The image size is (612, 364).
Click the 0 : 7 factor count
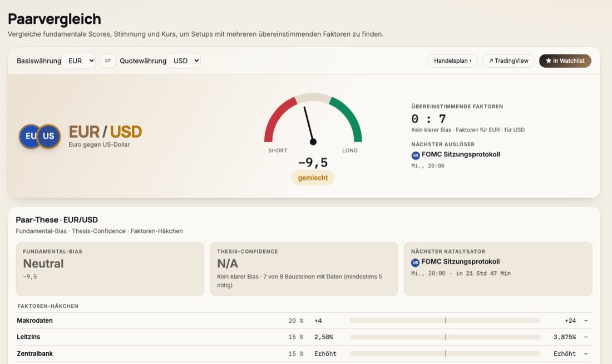(x=428, y=118)
